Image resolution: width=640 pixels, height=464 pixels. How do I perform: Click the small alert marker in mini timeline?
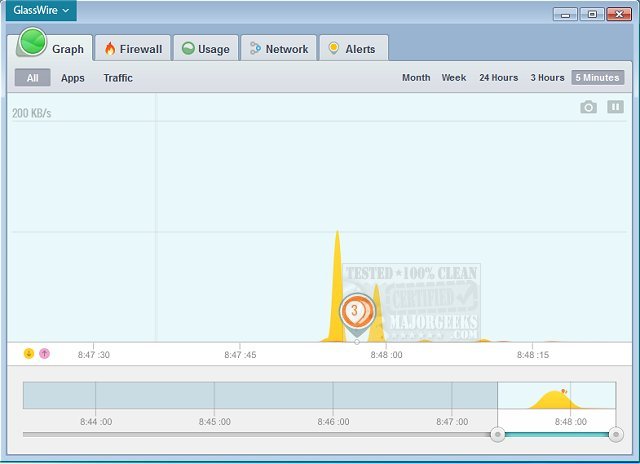click(563, 391)
